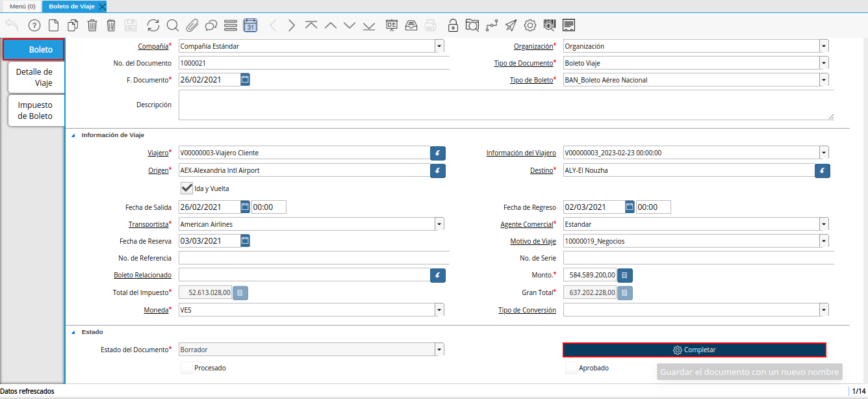This screenshot has width=868, height=399.
Task: Switch to the Detalle de Viaje tab
Action: pyautogui.click(x=36, y=77)
